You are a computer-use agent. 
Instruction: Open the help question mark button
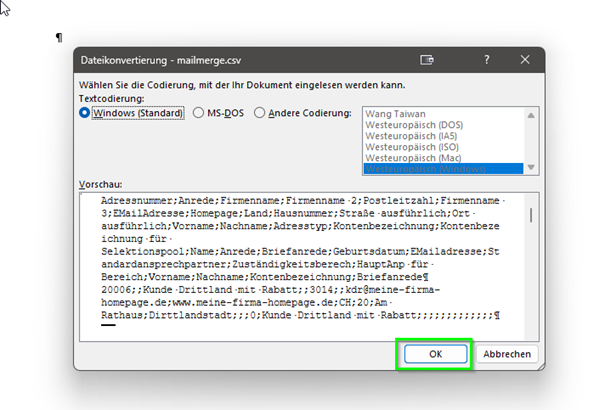(x=487, y=60)
